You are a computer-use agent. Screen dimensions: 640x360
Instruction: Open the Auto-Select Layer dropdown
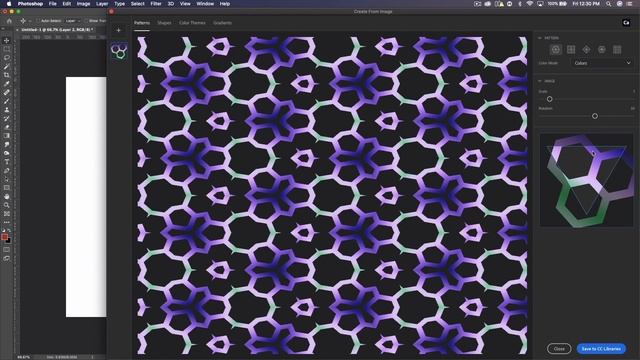coord(73,20)
